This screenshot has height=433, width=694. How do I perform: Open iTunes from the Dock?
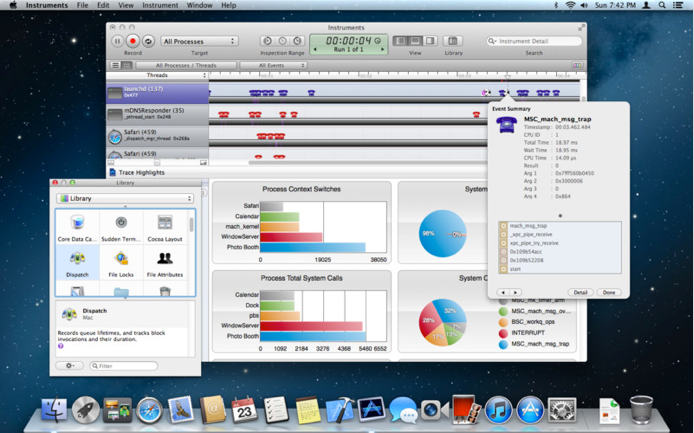(498, 410)
